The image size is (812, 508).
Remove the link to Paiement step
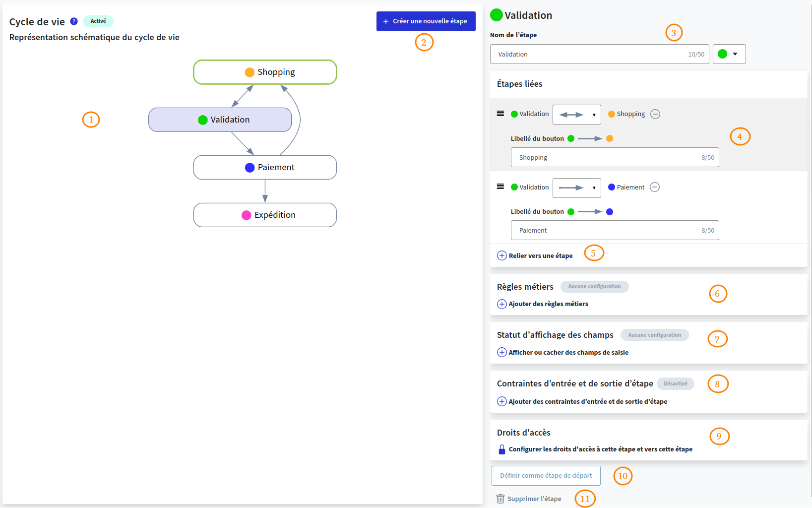[x=655, y=187]
